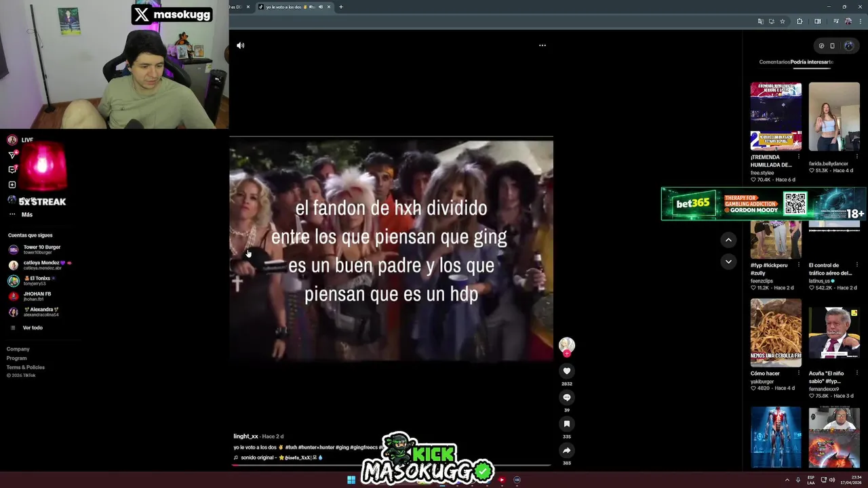
Task: Open comments via speech bubble icon
Action: pyautogui.click(x=567, y=397)
